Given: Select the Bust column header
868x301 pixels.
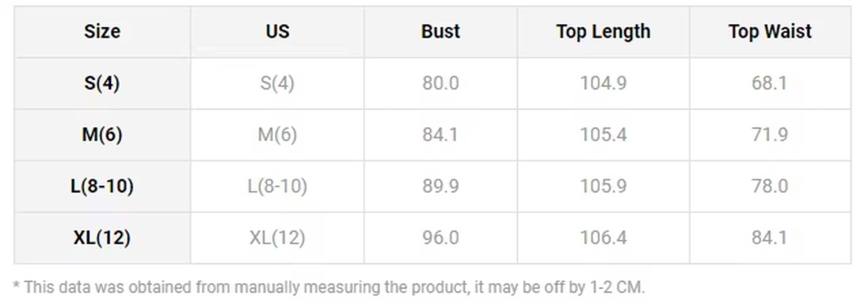Looking at the screenshot, I should click(440, 31).
